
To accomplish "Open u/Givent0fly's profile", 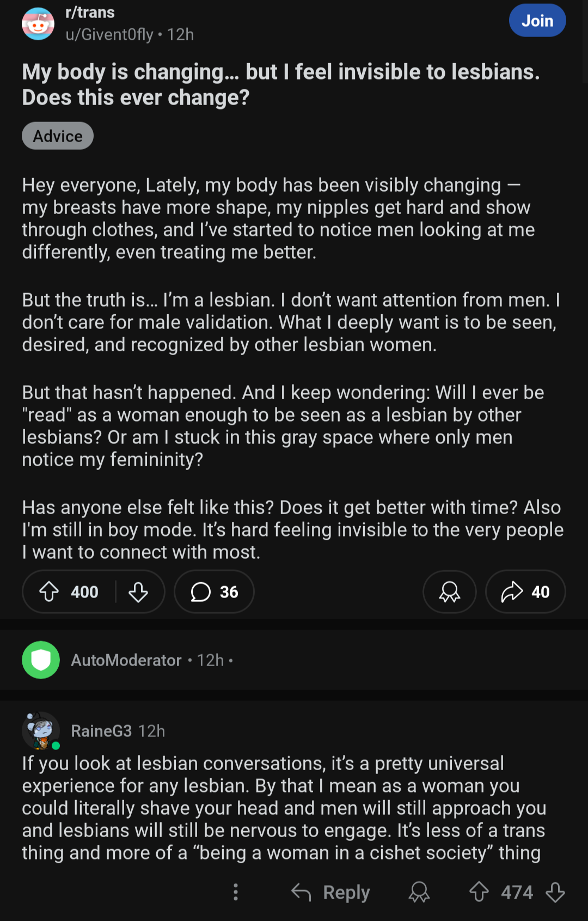I will 109,35.
